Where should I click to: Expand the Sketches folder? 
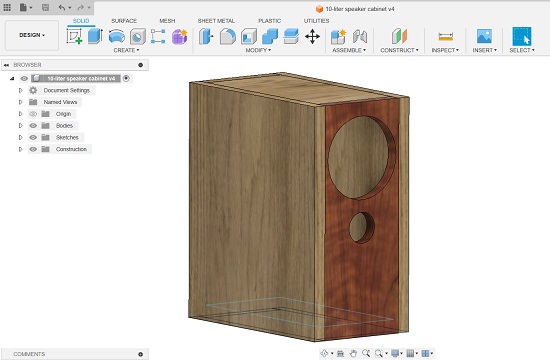[x=20, y=138]
